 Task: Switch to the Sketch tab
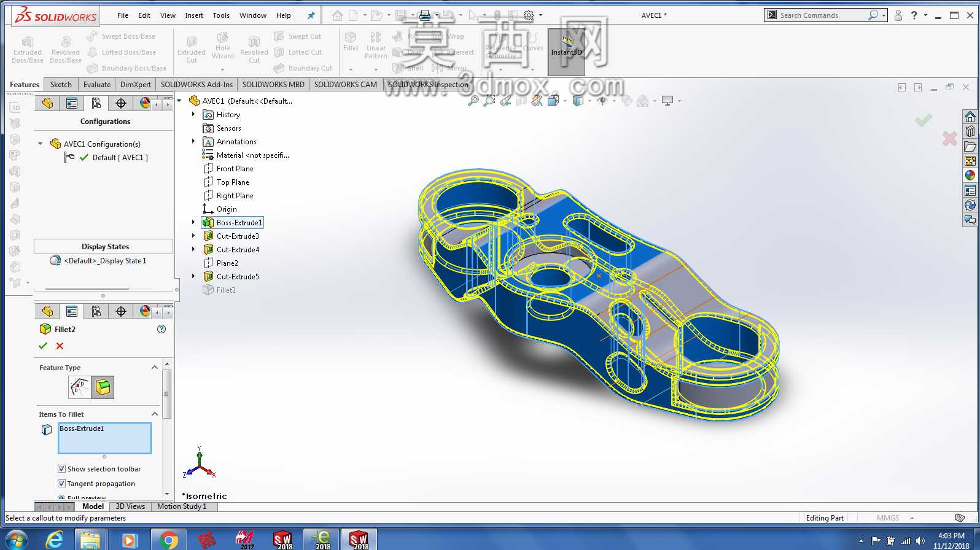pos(61,85)
